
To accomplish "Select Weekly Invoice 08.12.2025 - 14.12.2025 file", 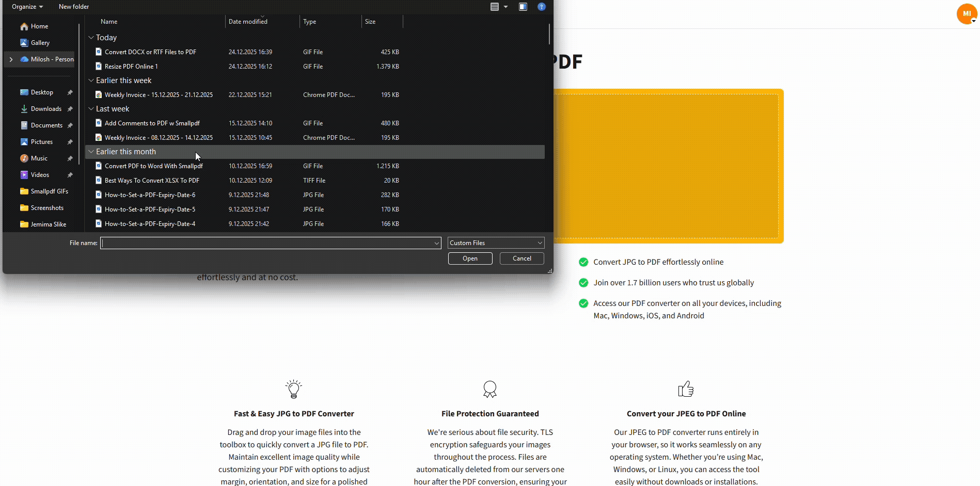I will click(159, 138).
